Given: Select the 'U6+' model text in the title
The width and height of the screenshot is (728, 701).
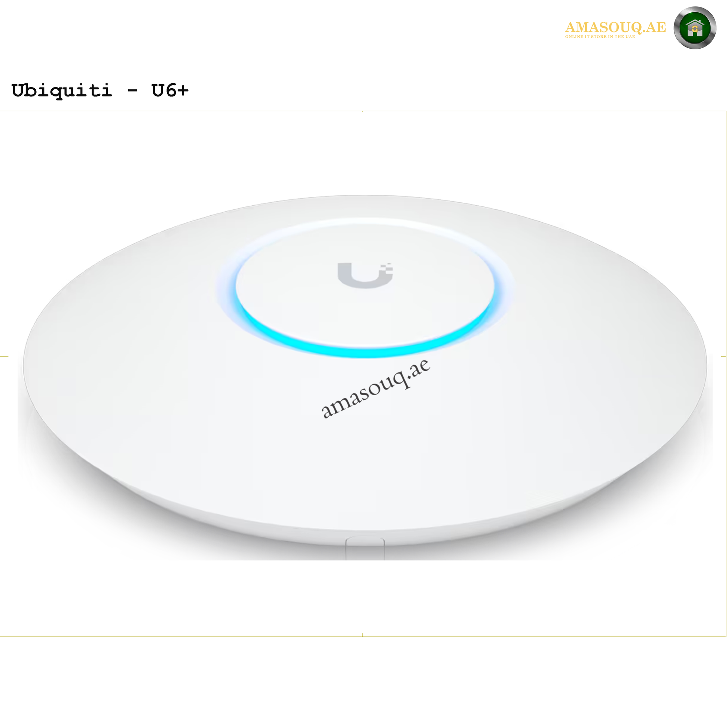Looking at the screenshot, I should click(x=170, y=90).
